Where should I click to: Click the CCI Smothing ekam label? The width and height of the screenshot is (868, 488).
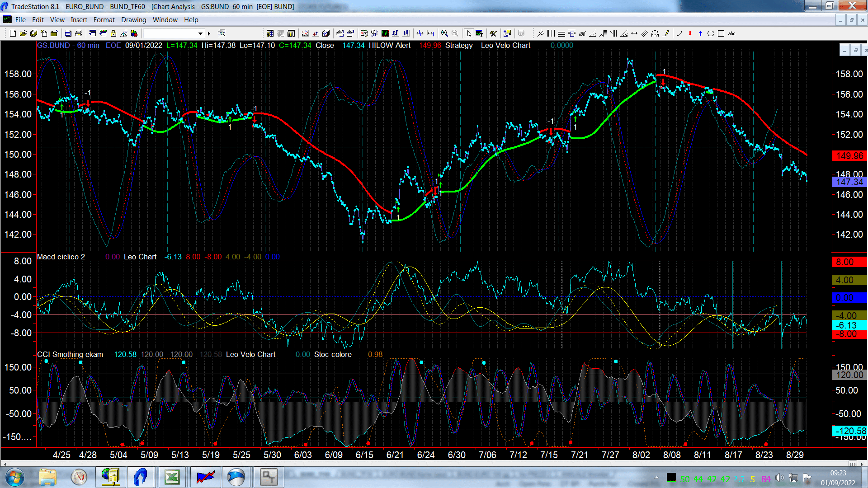(x=70, y=354)
